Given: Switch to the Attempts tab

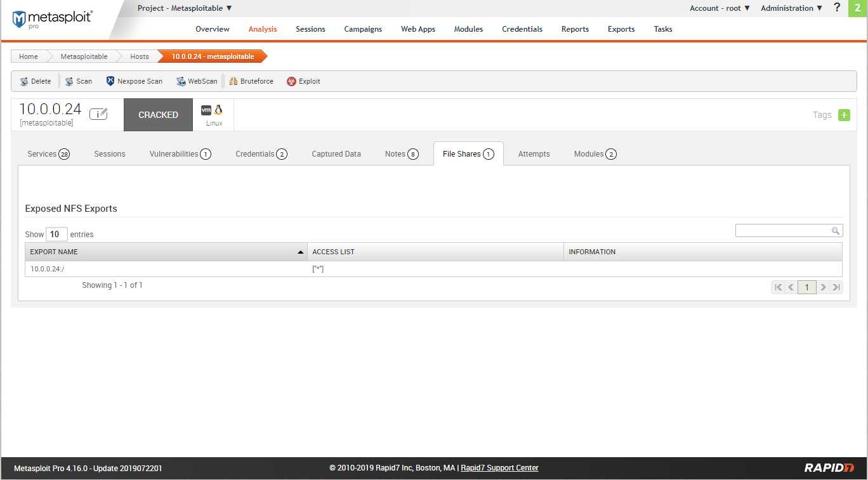Looking at the screenshot, I should [x=534, y=154].
